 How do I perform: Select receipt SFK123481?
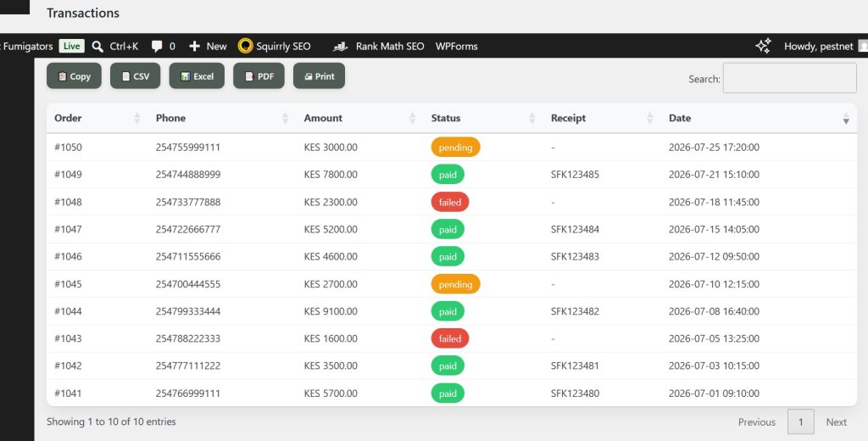point(575,366)
